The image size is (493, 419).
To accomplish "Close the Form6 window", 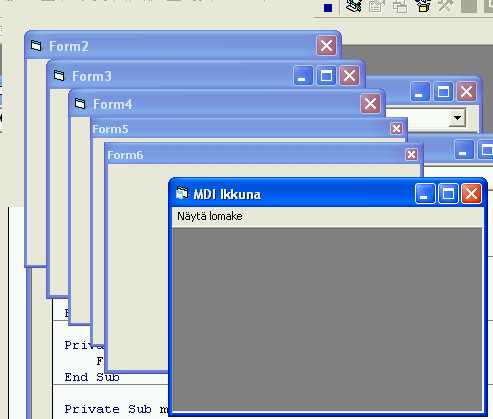I will (411, 154).
